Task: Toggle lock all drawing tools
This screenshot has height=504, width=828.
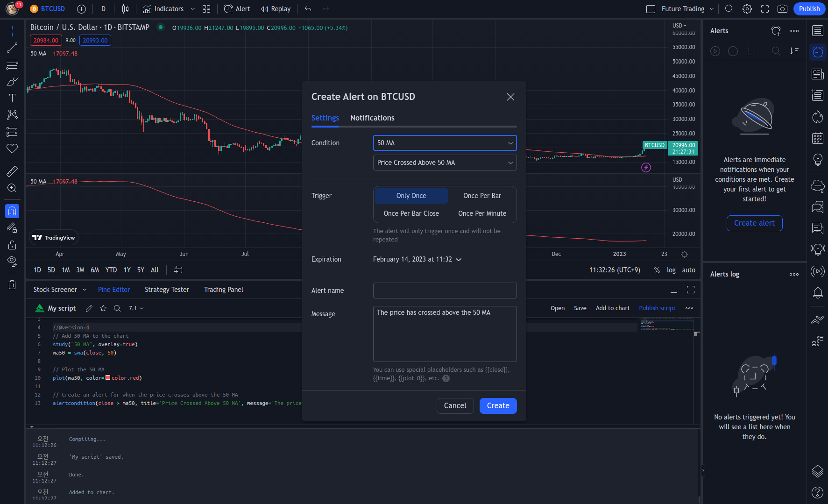Action: click(x=12, y=245)
